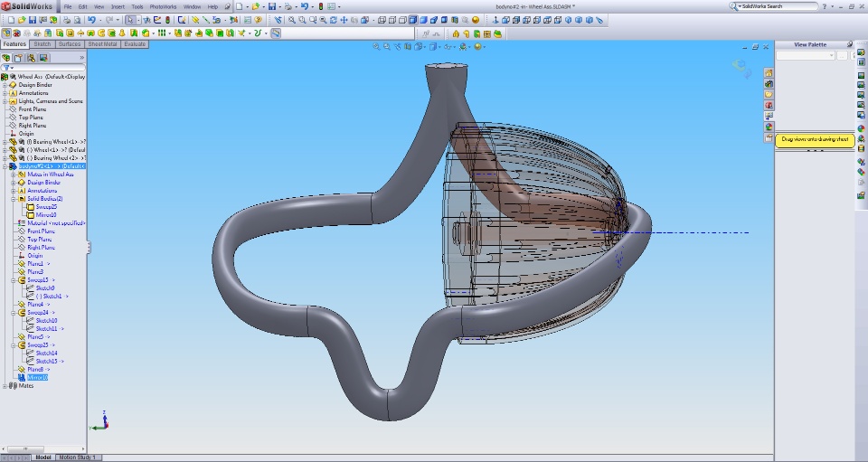Viewport: 868px width, 462px height.
Task: Click the View Palette task pane icon
Action: click(769, 117)
